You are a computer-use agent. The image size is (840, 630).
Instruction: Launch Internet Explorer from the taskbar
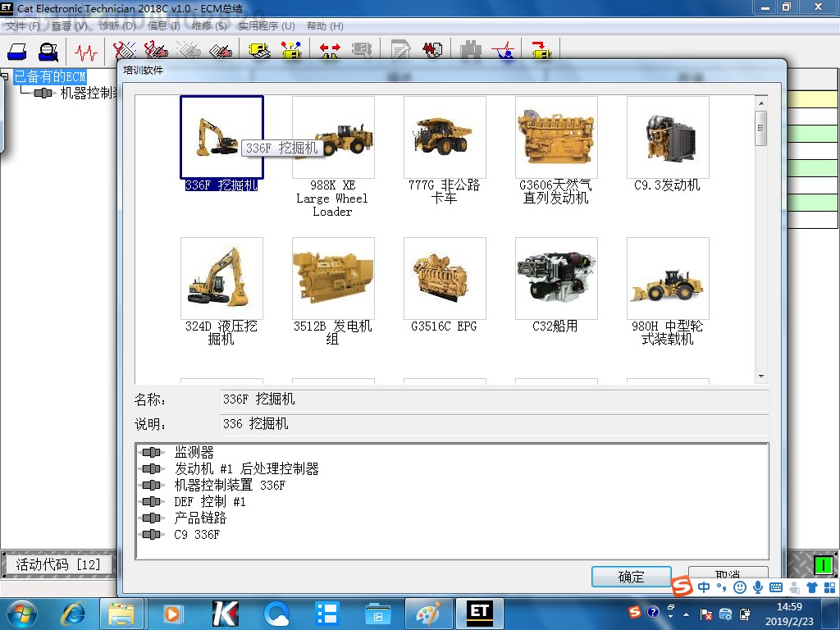click(x=73, y=614)
